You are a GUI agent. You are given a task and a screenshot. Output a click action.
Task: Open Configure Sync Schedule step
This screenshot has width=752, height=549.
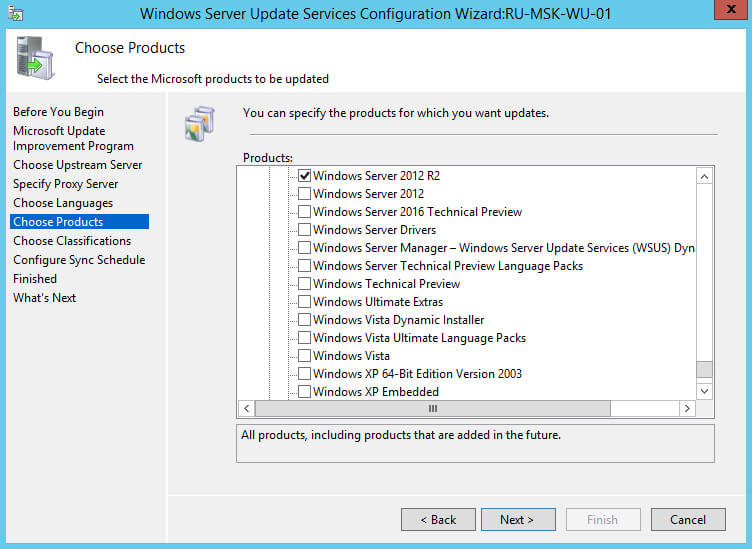tap(79, 260)
